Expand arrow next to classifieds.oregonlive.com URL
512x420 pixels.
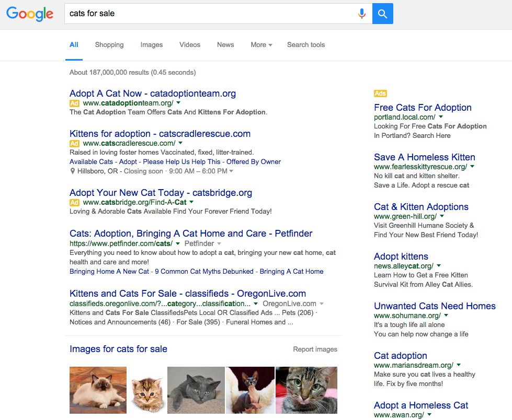[256, 304]
